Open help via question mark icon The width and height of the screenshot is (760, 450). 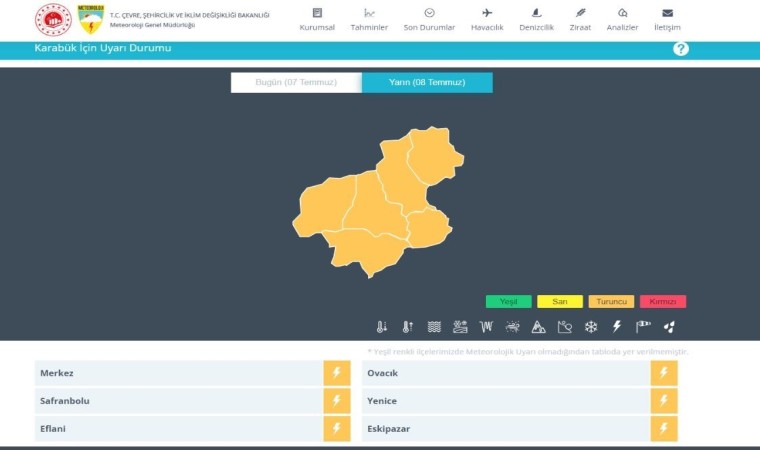[681, 49]
